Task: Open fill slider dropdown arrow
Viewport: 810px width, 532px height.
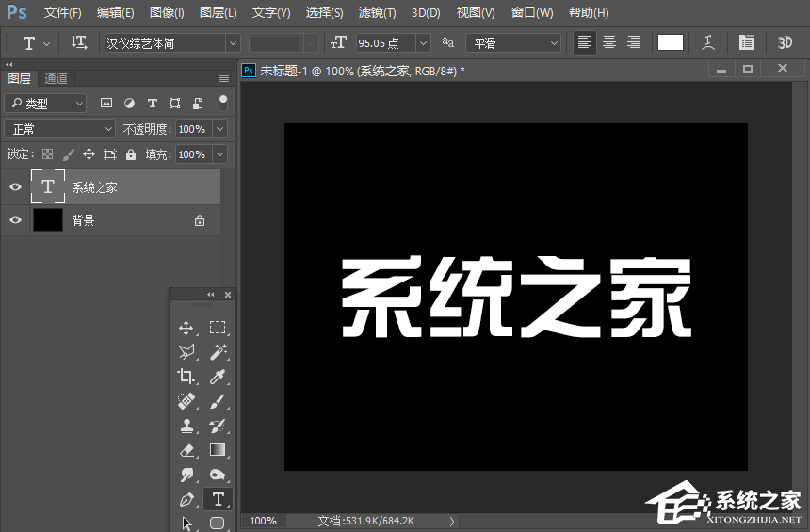Action: [x=220, y=153]
